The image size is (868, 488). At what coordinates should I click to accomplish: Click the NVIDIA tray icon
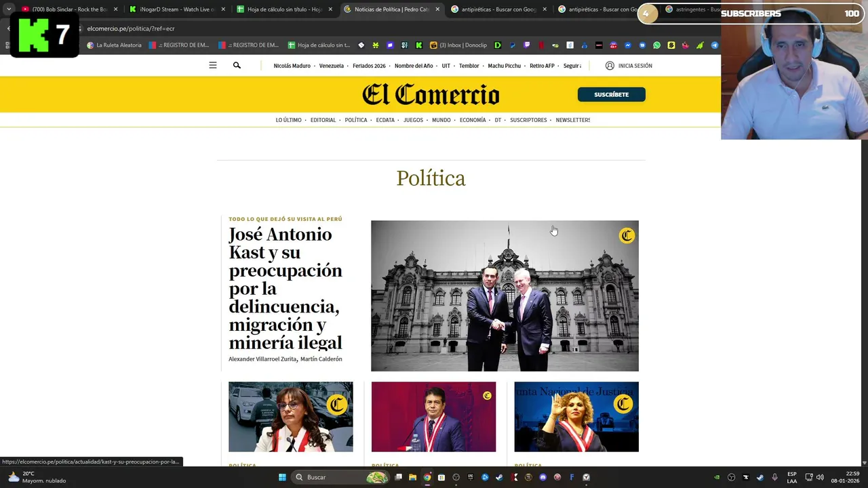tap(717, 477)
